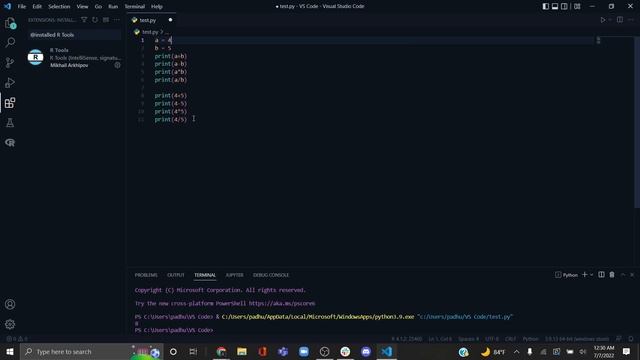The width and height of the screenshot is (640, 360).
Task: Maximize the panel with the chevron-up
Action: (x=623, y=275)
